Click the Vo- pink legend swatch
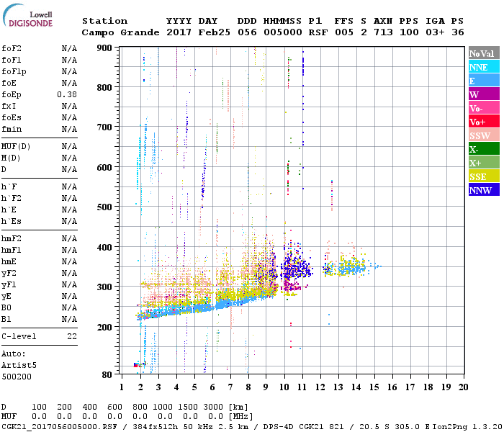This screenshot has width=504, height=432. pyautogui.click(x=483, y=108)
